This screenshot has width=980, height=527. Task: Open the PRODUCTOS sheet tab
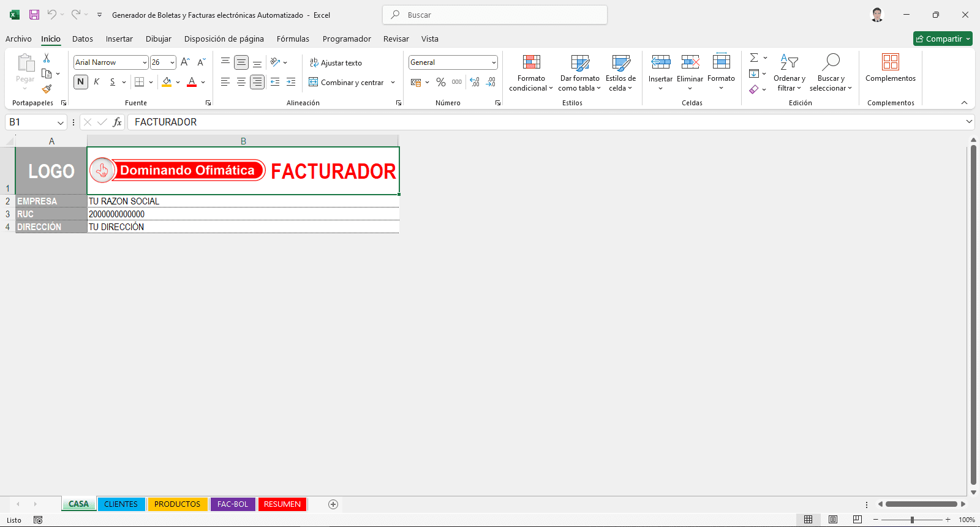click(177, 504)
